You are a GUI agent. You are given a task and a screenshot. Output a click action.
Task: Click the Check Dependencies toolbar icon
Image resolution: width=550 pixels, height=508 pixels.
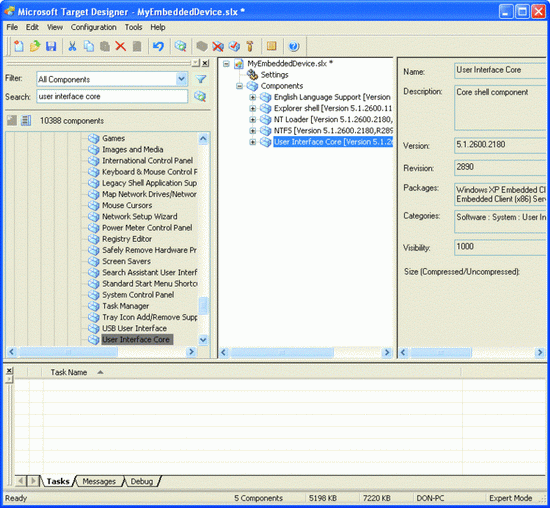tap(234, 46)
